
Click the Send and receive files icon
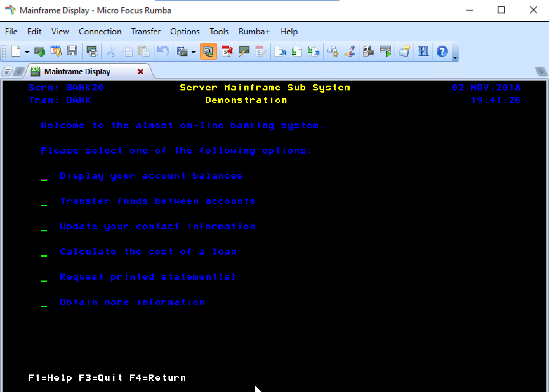pyautogui.click(x=314, y=52)
